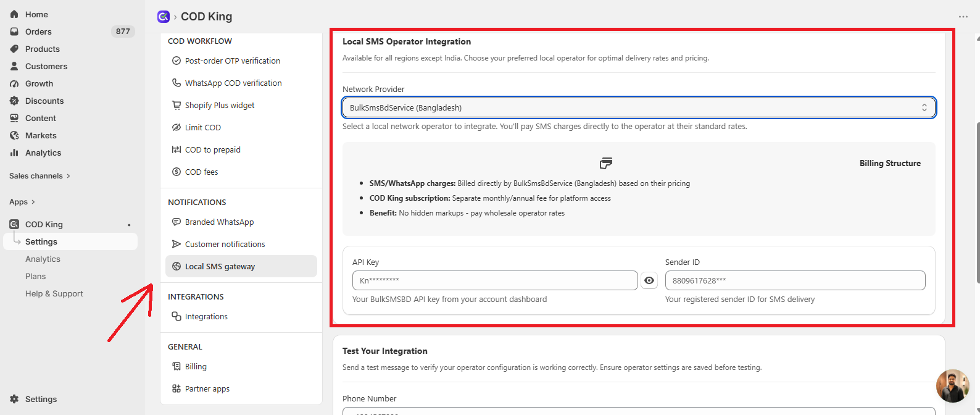Click the Billing Structure label
980x415 pixels.
pyautogui.click(x=890, y=163)
